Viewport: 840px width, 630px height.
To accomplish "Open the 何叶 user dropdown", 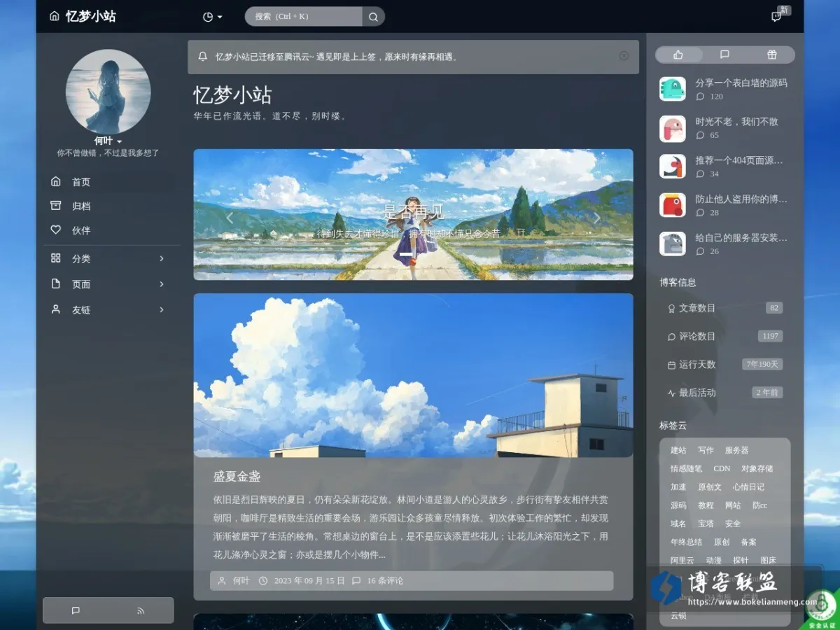I will 108,141.
